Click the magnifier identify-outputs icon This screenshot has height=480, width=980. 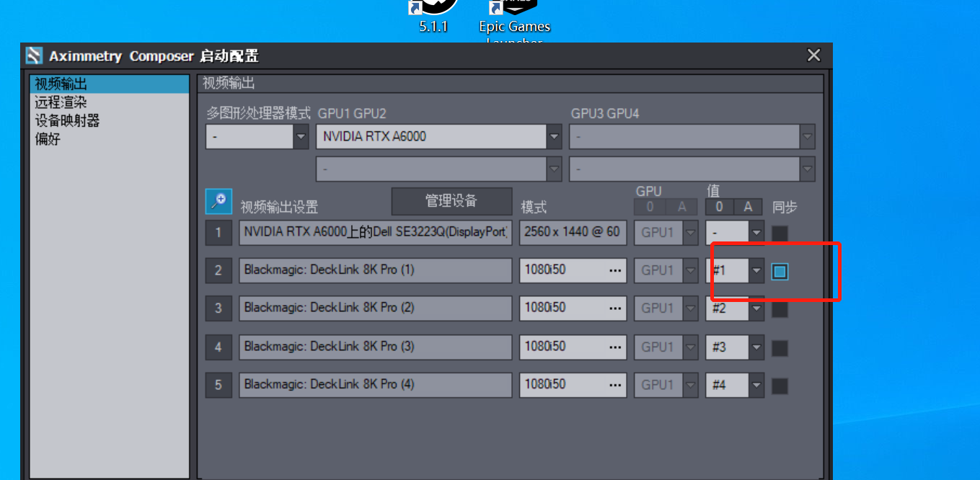point(218,201)
